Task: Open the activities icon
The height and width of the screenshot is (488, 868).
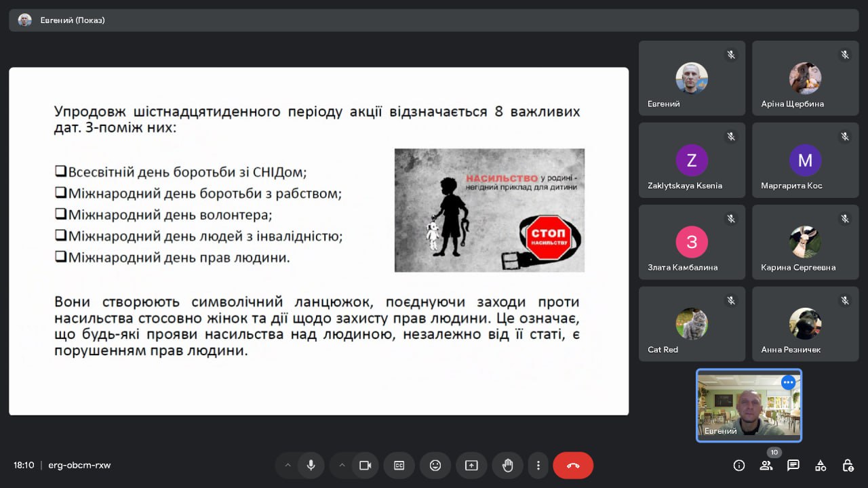Action: (x=821, y=466)
